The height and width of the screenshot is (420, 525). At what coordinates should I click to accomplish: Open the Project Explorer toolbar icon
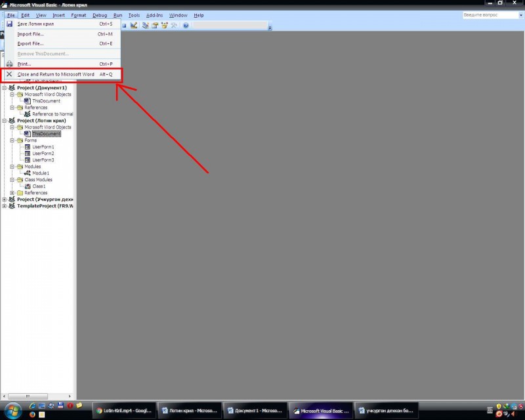145,26
